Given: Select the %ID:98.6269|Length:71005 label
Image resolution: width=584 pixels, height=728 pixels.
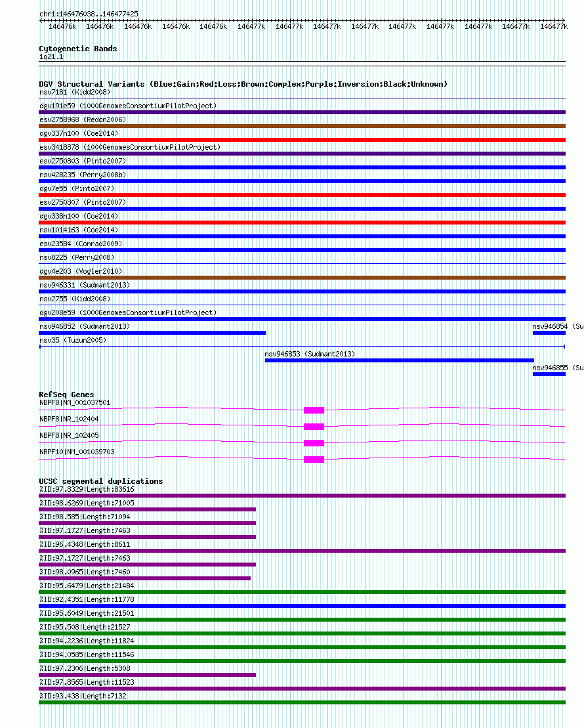Looking at the screenshot, I should (87, 503).
